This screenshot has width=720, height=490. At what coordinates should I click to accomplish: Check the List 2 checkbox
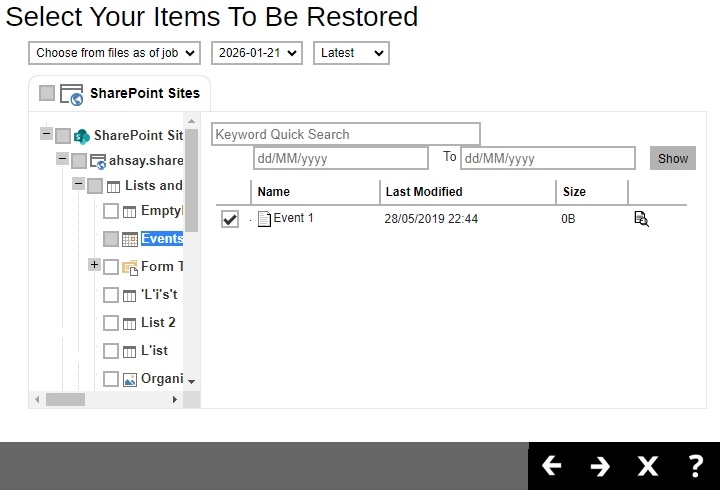coord(111,323)
